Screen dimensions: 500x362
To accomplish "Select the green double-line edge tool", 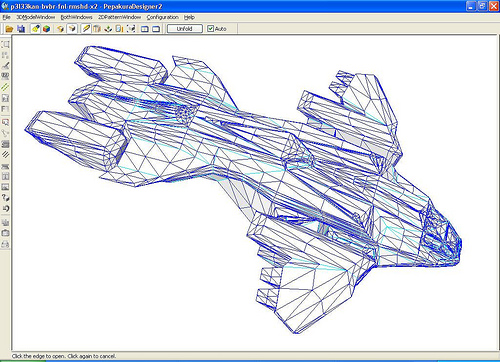I will [x=5, y=87].
